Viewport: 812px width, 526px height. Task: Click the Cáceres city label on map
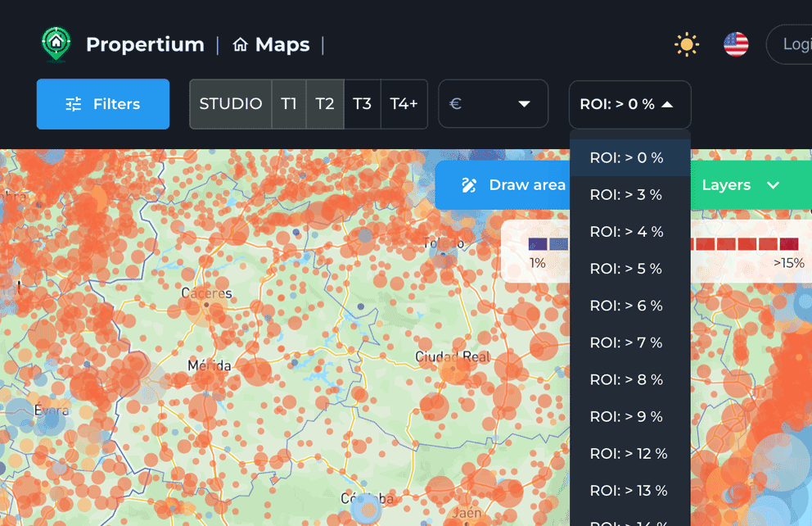coord(206,293)
